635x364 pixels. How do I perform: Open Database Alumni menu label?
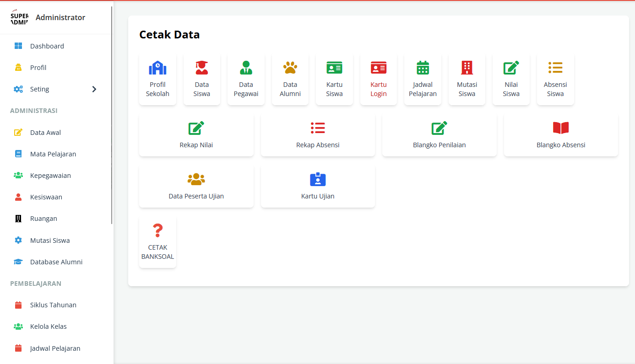click(x=56, y=262)
